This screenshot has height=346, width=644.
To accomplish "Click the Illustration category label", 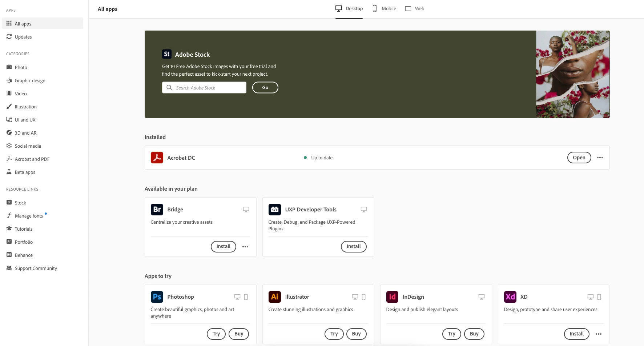I will point(26,107).
